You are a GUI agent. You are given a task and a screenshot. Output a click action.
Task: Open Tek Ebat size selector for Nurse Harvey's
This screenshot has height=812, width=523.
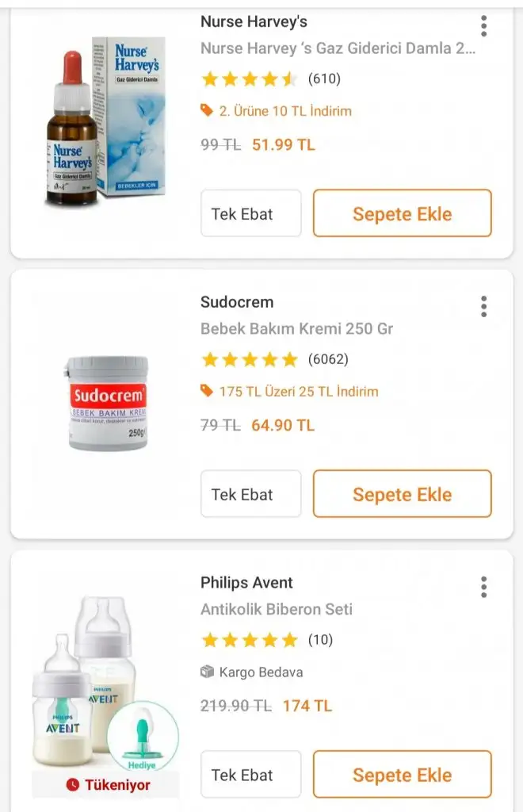pos(250,213)
